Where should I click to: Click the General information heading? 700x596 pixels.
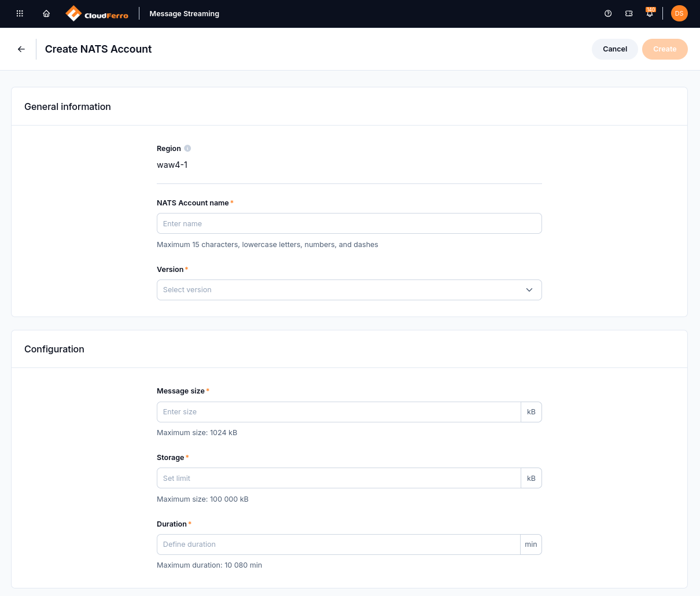click(68, 106)
